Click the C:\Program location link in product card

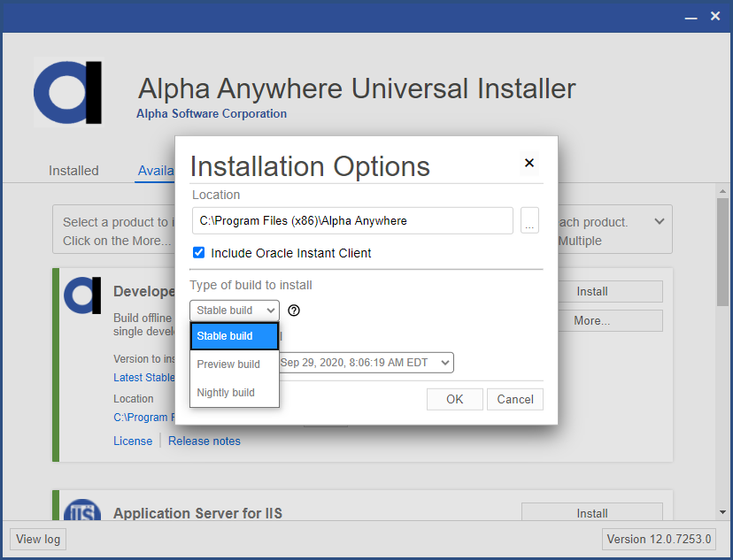[x=144, y=417]
